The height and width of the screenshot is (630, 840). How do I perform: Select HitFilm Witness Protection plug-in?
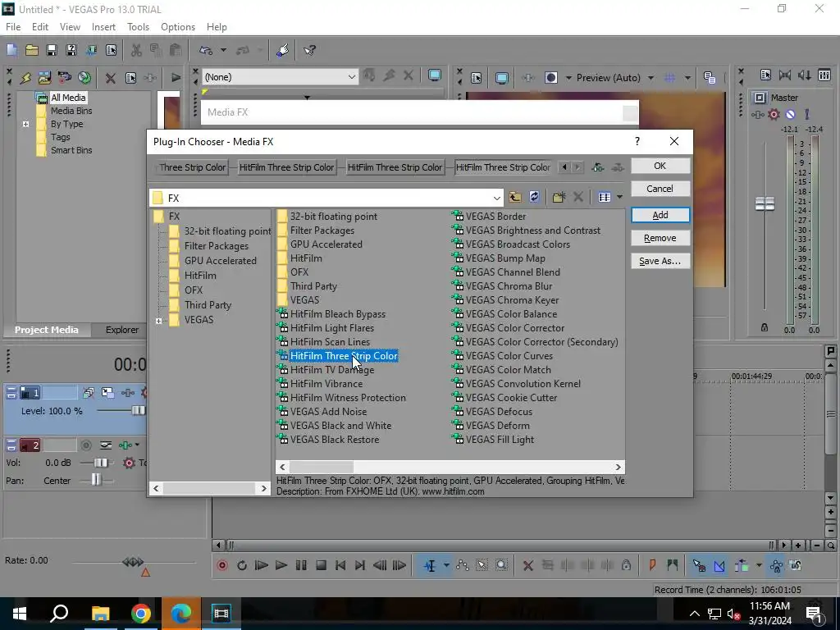click(348, 398)
